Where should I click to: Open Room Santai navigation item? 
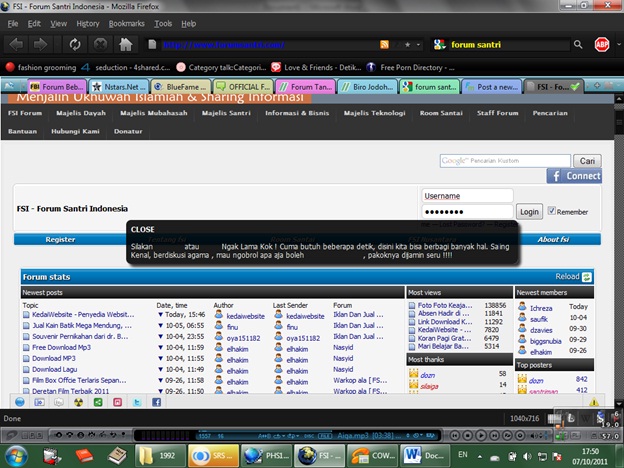tap(441, 113)
